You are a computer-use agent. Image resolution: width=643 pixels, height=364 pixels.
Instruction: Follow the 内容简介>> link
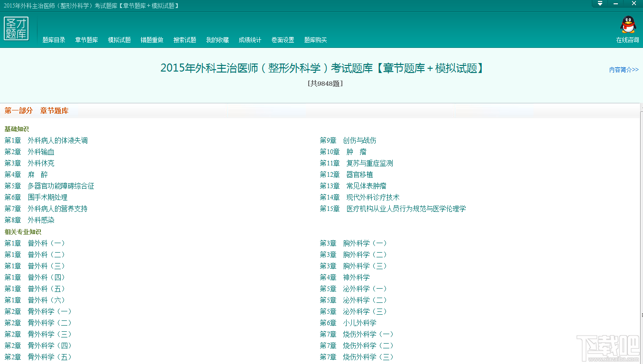(x=624, y=70)
